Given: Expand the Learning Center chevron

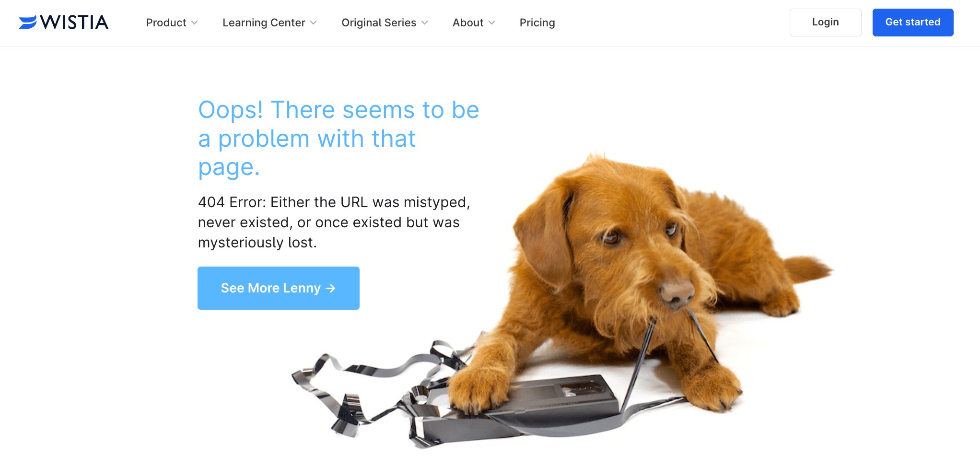Looking at the screenshot, I should click(x=313, y=23).
